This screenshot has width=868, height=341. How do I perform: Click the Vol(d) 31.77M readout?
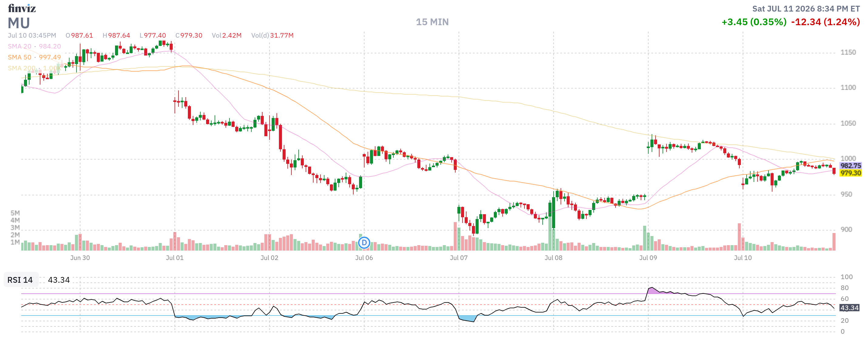click(272, 35)
